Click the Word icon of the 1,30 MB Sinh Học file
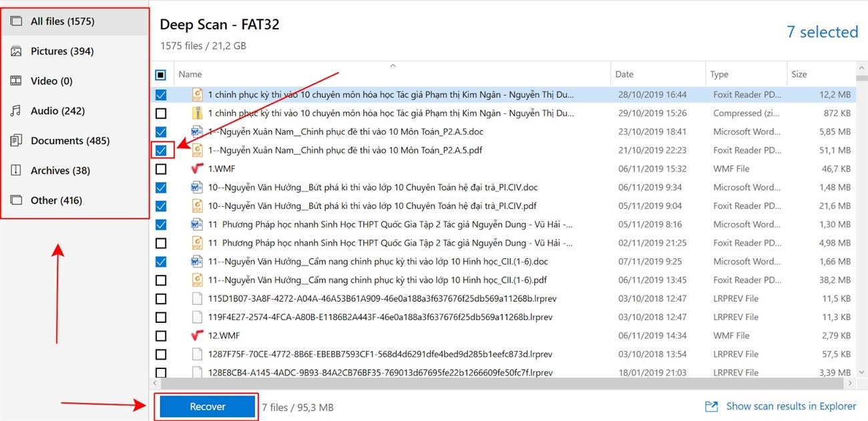 197,224
